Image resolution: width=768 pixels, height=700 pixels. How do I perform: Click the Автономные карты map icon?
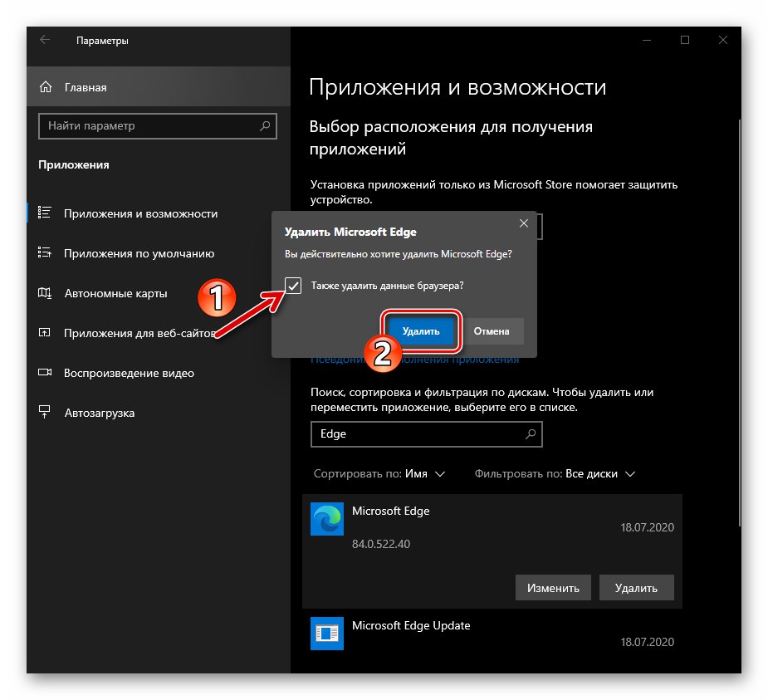[x=45, y=293]
